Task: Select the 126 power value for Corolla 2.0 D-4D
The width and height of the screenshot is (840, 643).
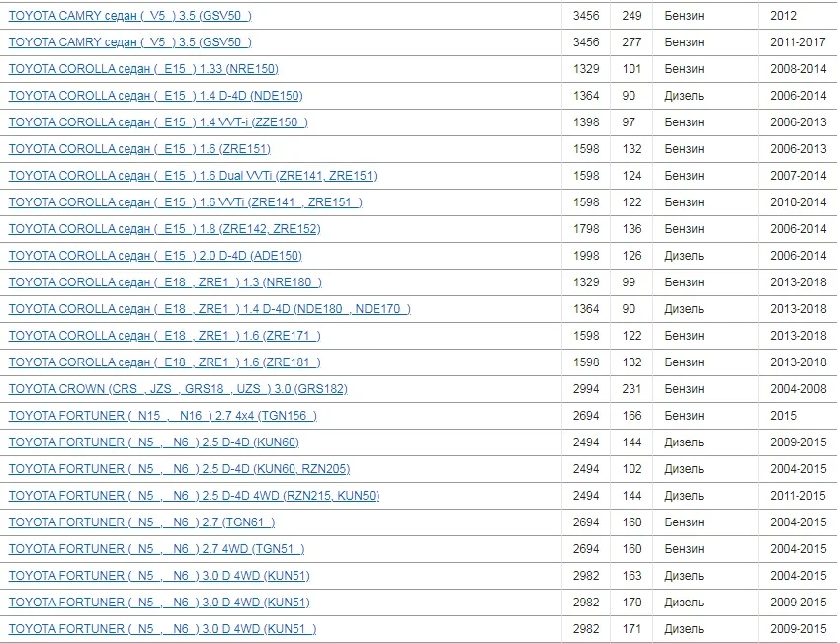Action: point(632,256)
